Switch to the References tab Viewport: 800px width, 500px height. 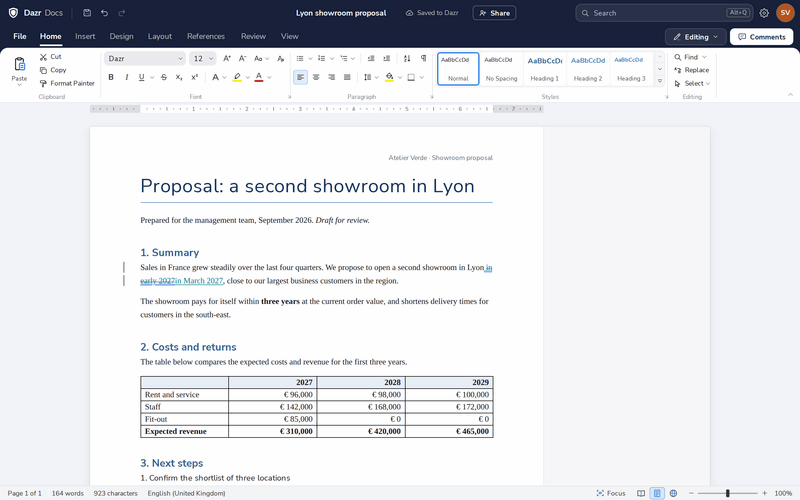pos(206,36)
